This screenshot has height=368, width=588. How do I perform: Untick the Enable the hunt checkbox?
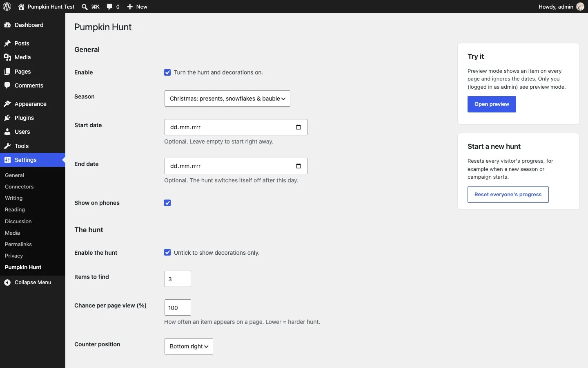[x=167, y=253]
